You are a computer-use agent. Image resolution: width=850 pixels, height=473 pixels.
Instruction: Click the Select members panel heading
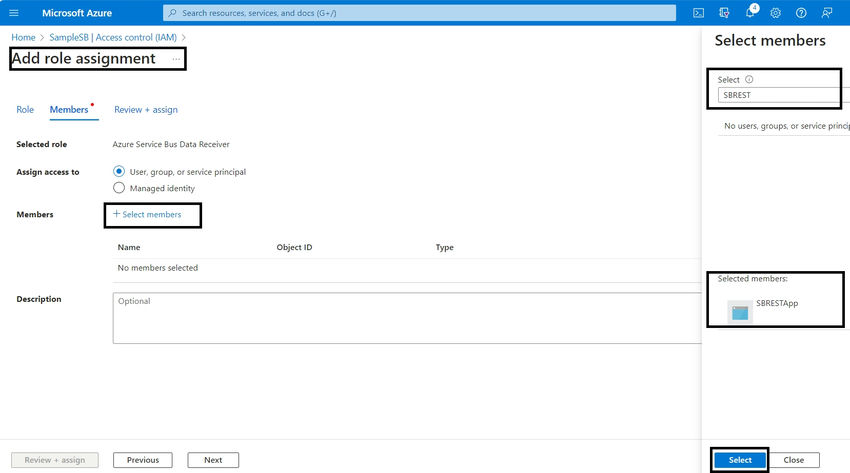[x=770, y=41]
